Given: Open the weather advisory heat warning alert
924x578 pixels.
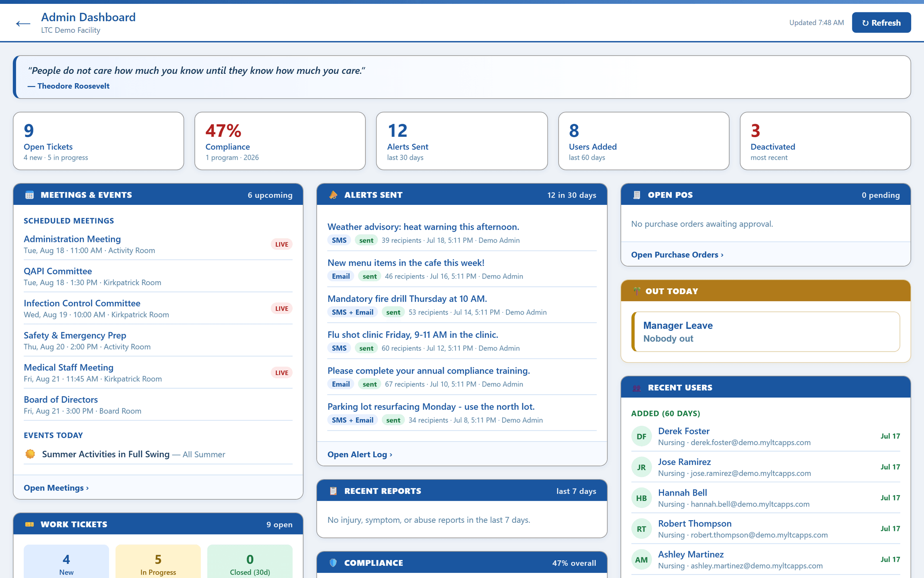Looking at the screenshot, I should pos(462,233).
